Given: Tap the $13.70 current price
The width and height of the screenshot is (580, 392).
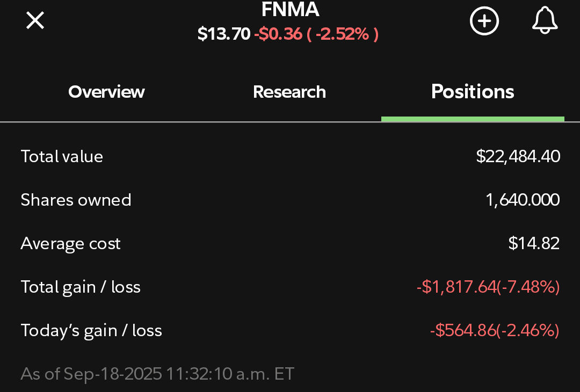Looking at the screenshot, I should pyautogui.click(x=224, y=34).
